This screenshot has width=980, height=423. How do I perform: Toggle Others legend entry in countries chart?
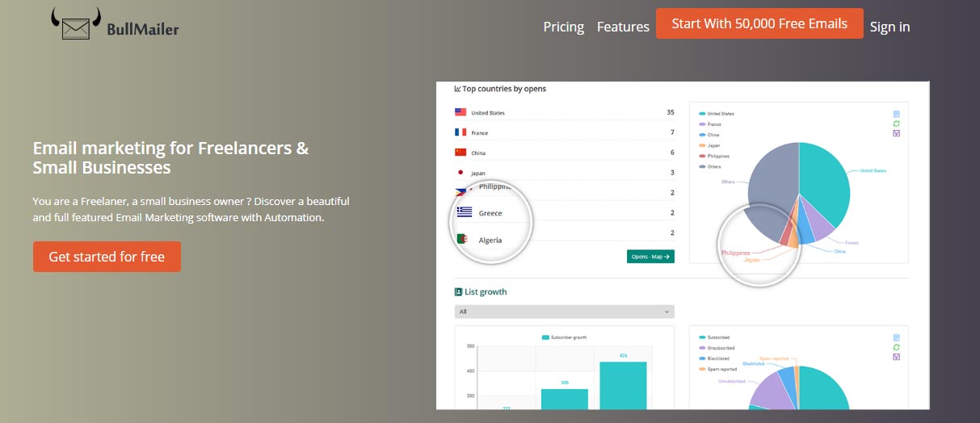pos(710,166)
